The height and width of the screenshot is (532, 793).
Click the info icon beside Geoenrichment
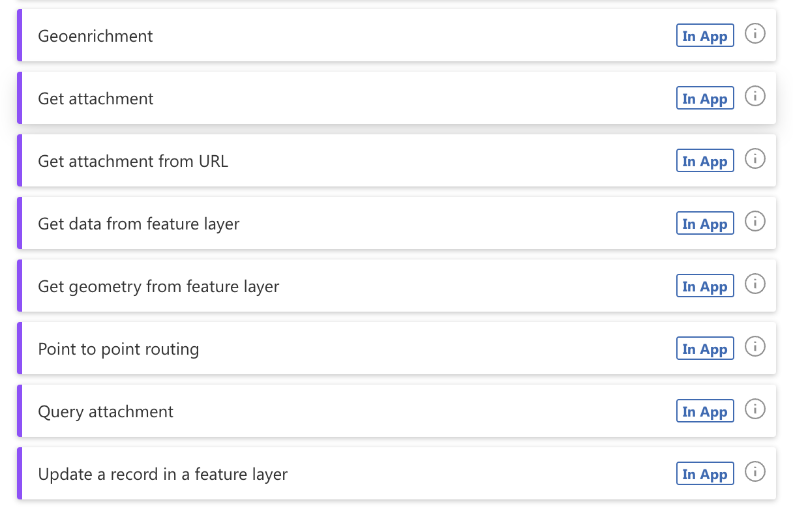755,33
